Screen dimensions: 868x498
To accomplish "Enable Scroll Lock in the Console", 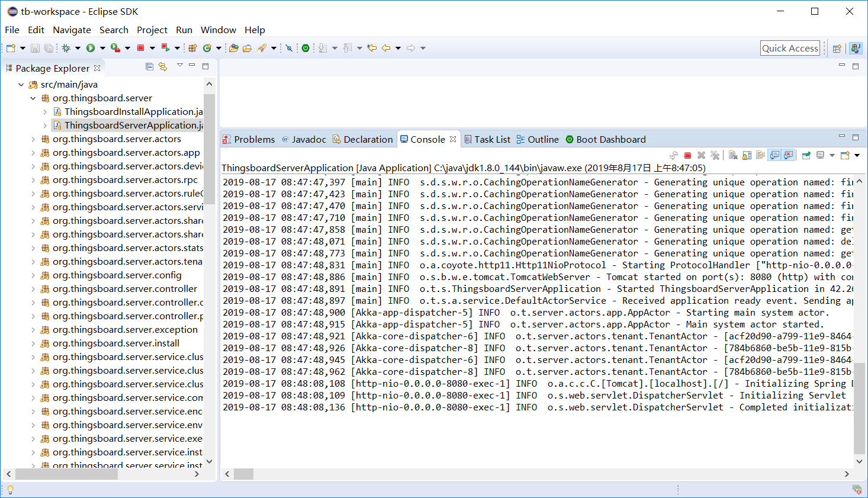I will click(x=746, y=155).
